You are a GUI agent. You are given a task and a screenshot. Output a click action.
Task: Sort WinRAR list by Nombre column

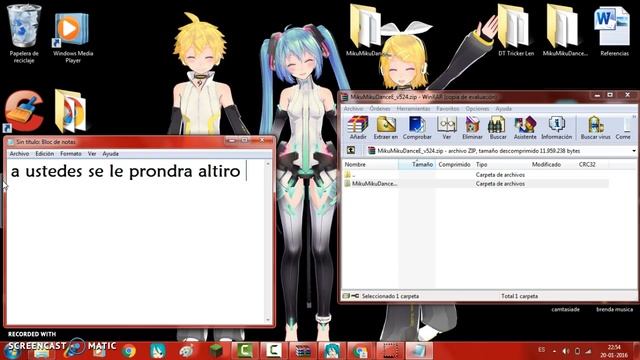tap(370, 164)
